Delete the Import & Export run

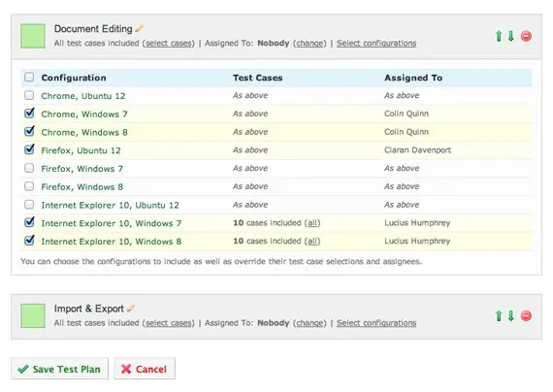[x=526, y=315]
